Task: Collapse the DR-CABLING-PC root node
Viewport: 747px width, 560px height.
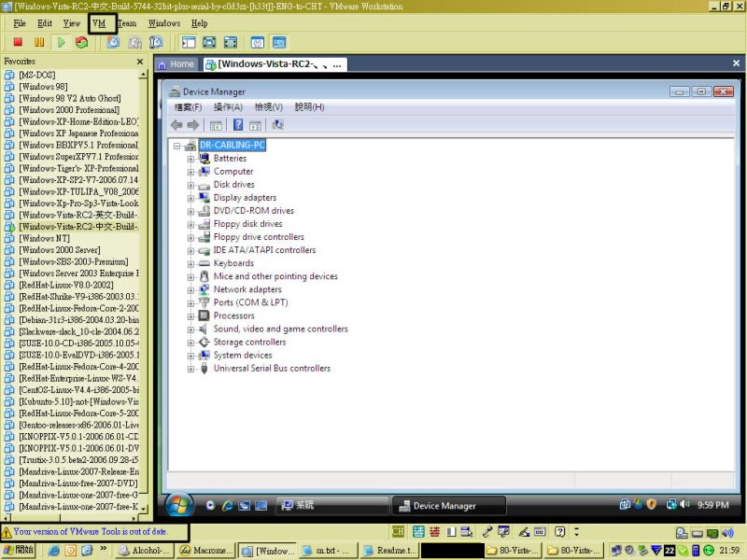Action: point(176,146)
